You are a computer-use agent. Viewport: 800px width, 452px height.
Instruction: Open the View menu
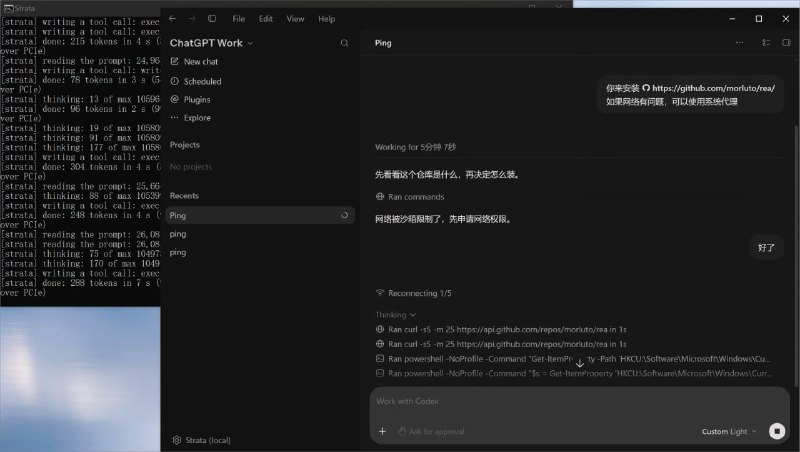(295, 19)
